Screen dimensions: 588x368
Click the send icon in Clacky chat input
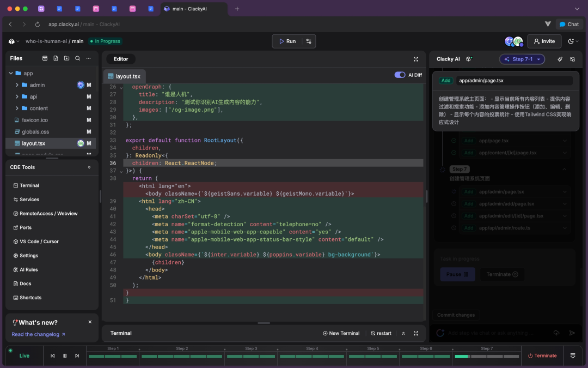tap(572, 333)
